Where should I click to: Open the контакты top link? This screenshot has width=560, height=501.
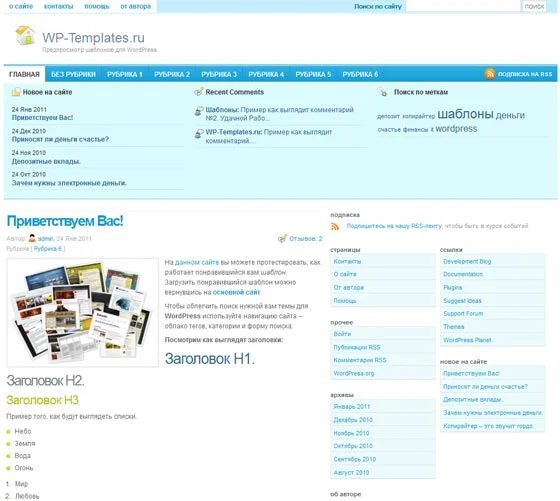tap(59, 6)
